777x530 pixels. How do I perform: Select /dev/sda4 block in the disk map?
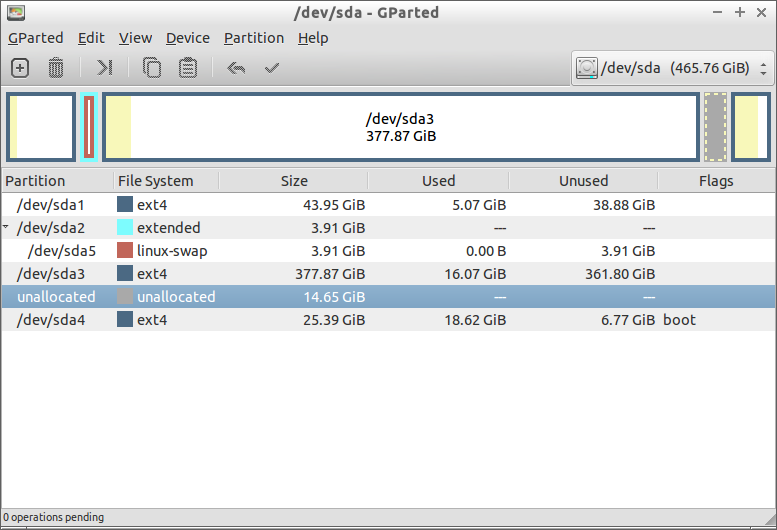click(751, 127)
